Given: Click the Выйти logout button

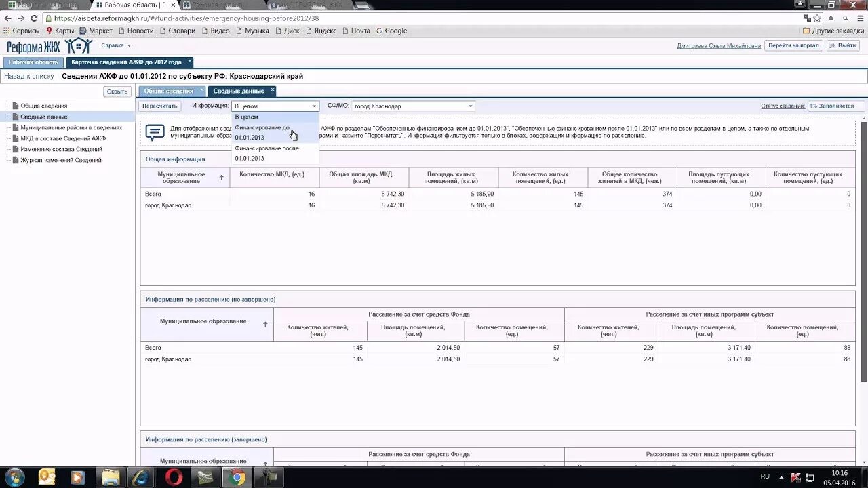Looking at the screenshot, I should pos(842,45).
